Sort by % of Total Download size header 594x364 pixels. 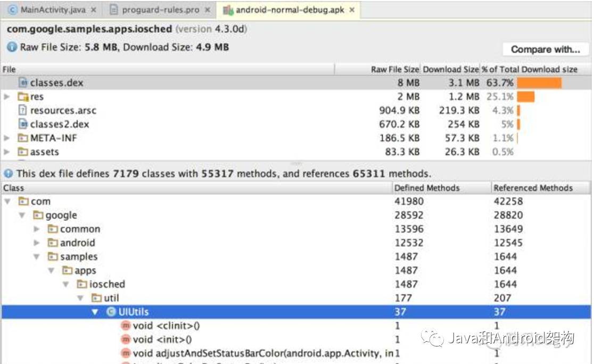click(x=535, y=70)
